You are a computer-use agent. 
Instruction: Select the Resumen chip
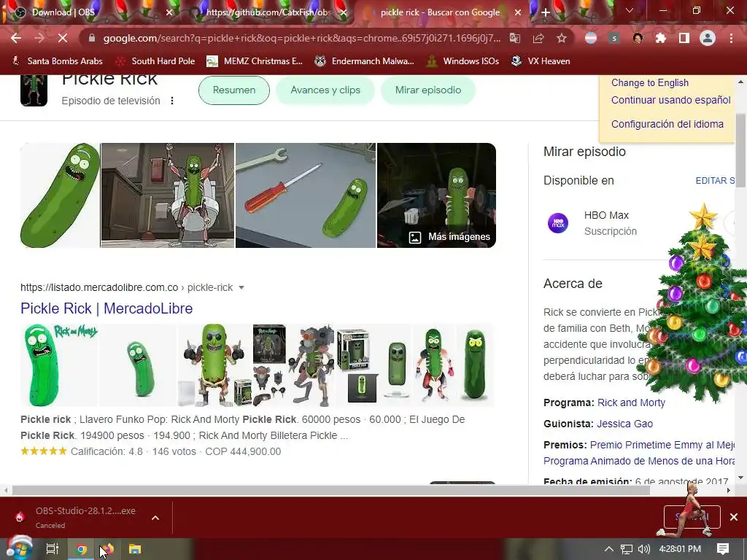(x=234, y=90)
